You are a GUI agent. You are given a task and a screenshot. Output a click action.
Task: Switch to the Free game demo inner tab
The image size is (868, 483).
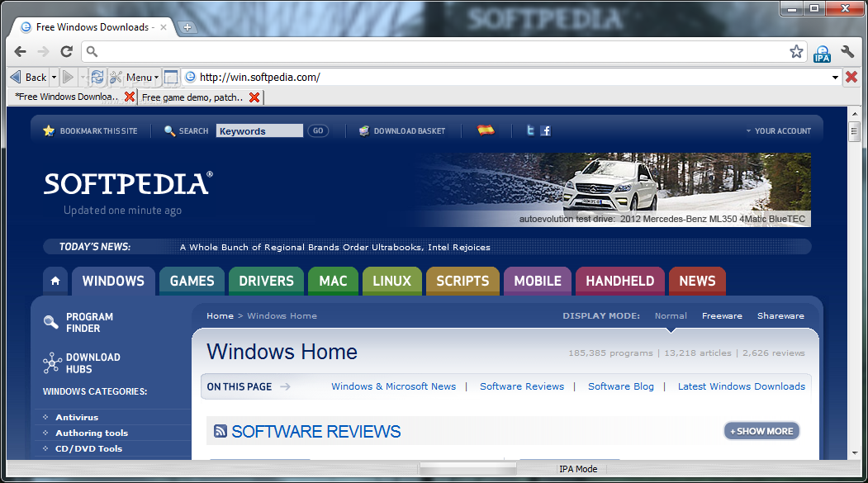point(192,97)
